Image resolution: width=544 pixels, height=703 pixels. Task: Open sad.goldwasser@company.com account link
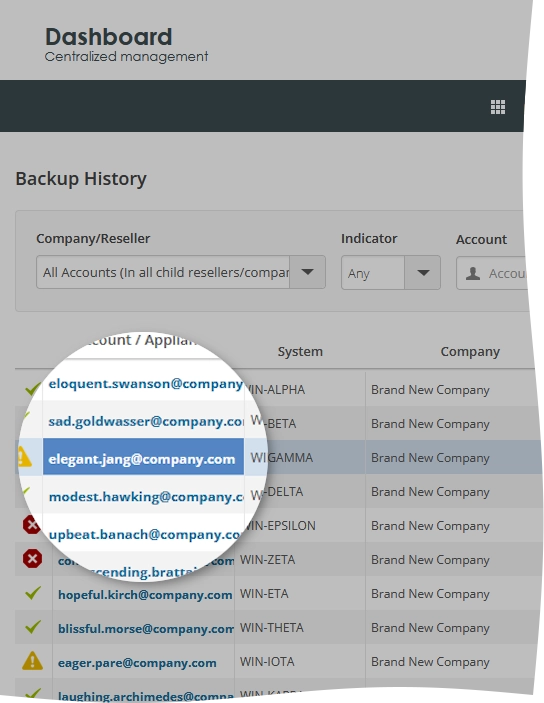click(x=146, y=421)
